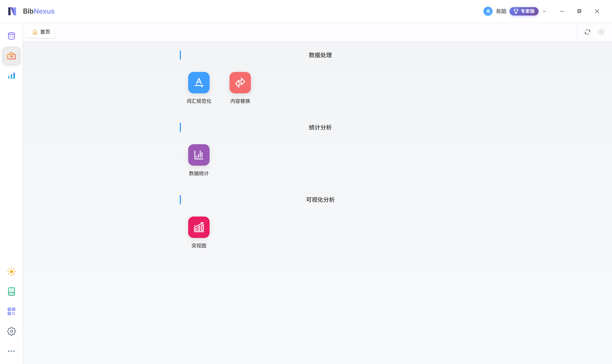
Task: Click the BibNexus logo icon
Action: (12, 11)
